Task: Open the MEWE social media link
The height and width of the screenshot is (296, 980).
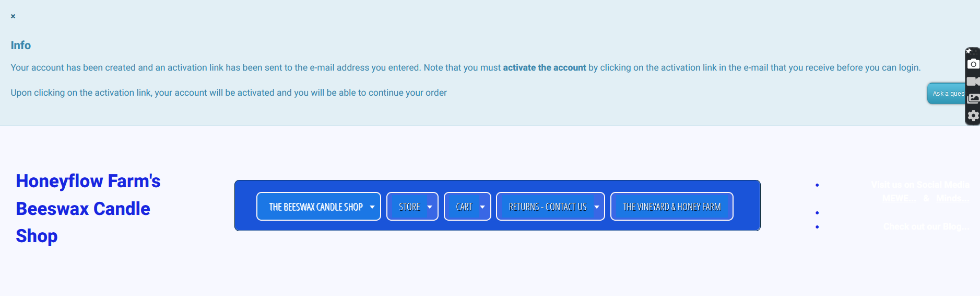Action: point(899,199)
